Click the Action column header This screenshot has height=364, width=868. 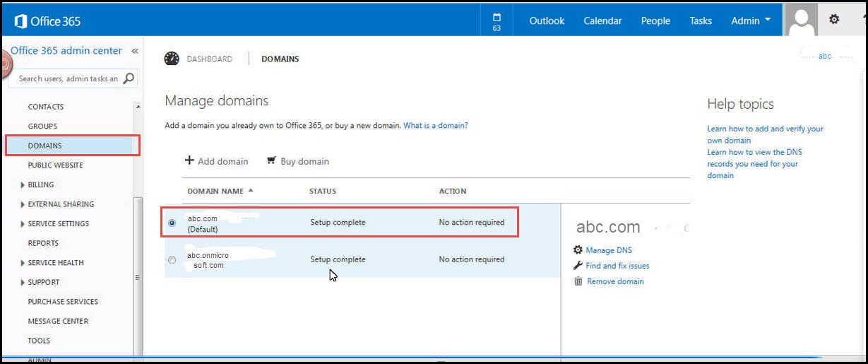point(453,191)
